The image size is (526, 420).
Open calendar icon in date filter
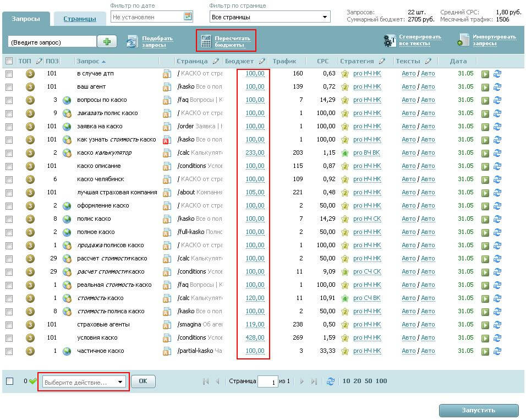click(x=188, y=17)
